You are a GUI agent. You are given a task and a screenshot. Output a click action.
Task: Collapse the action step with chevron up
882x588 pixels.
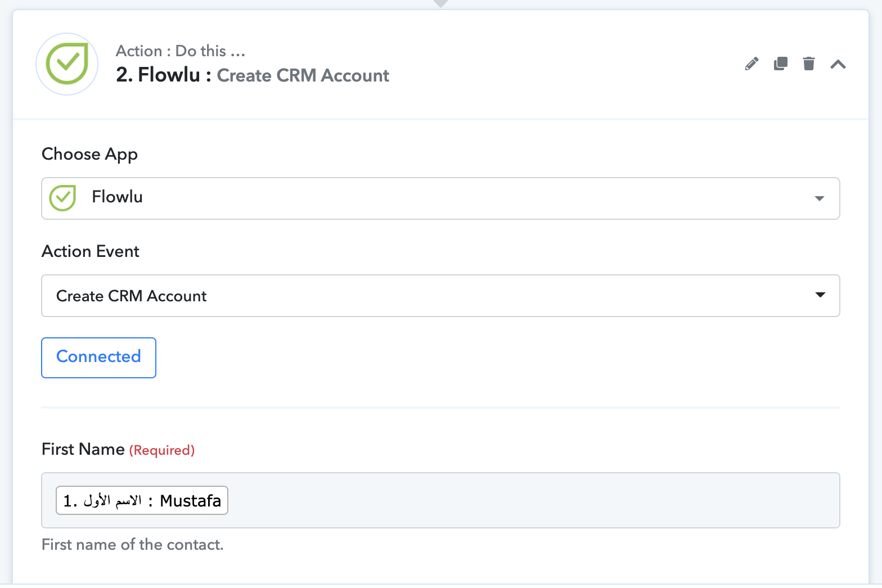(838, 64)
